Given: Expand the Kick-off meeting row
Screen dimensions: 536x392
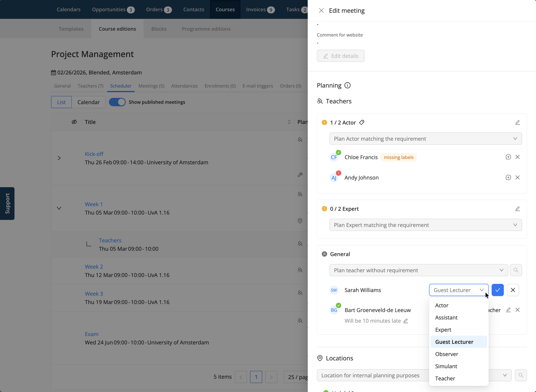Looking at the screenshot, I should [x=59, y=158].
